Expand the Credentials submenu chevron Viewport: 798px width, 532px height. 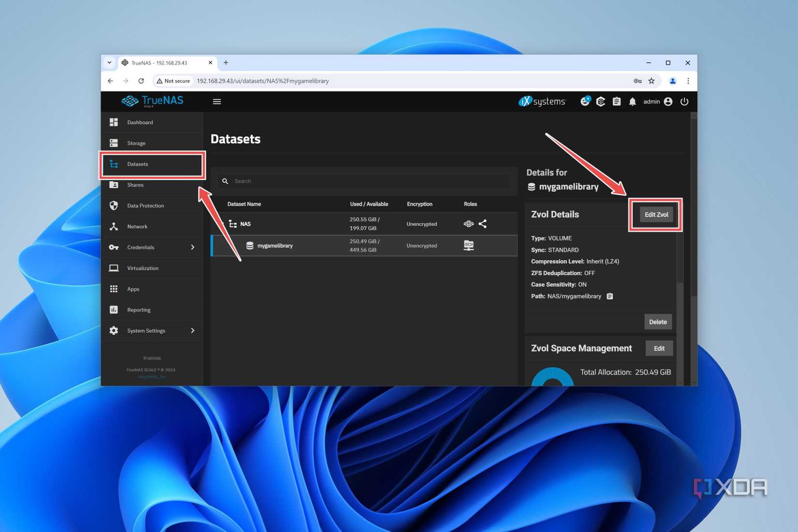tap(192, 247)
